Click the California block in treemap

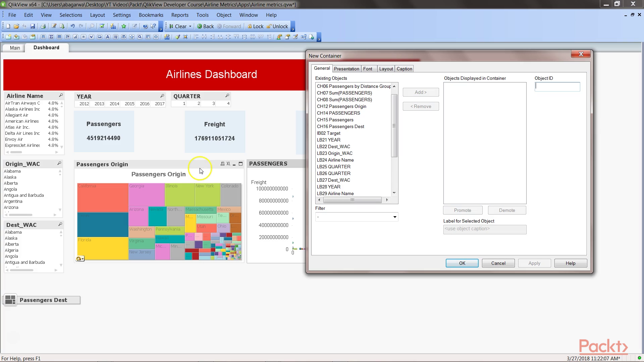[x=103, y=198]
